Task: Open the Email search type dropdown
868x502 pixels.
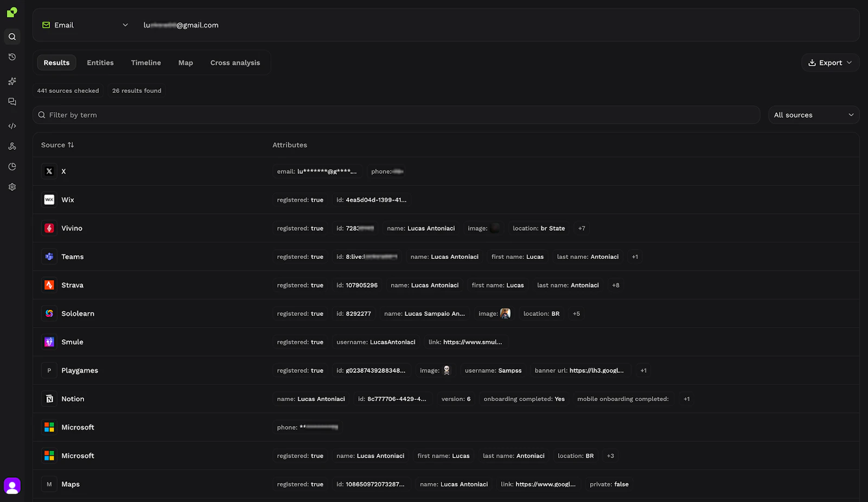Action: (86, 25)
